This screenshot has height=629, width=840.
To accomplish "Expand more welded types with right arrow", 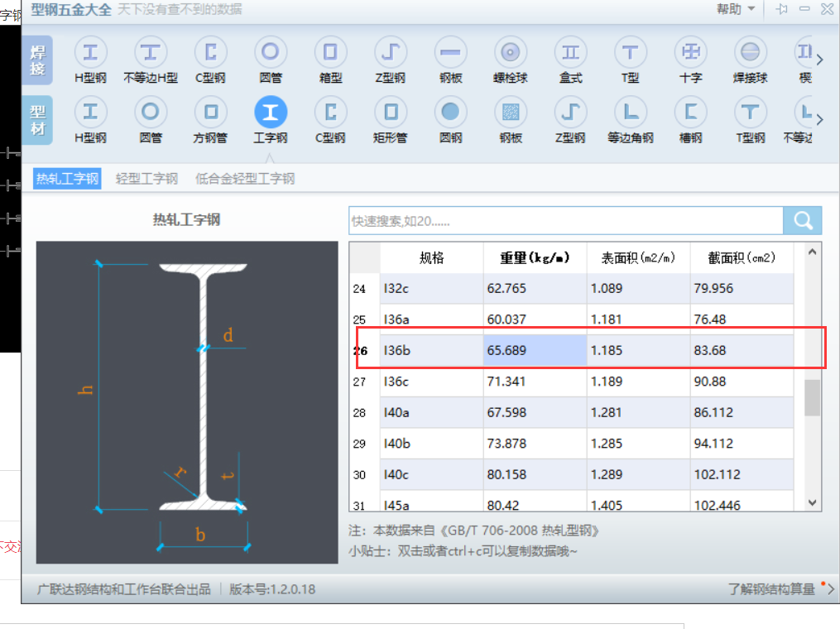I will tap(819, 60).
